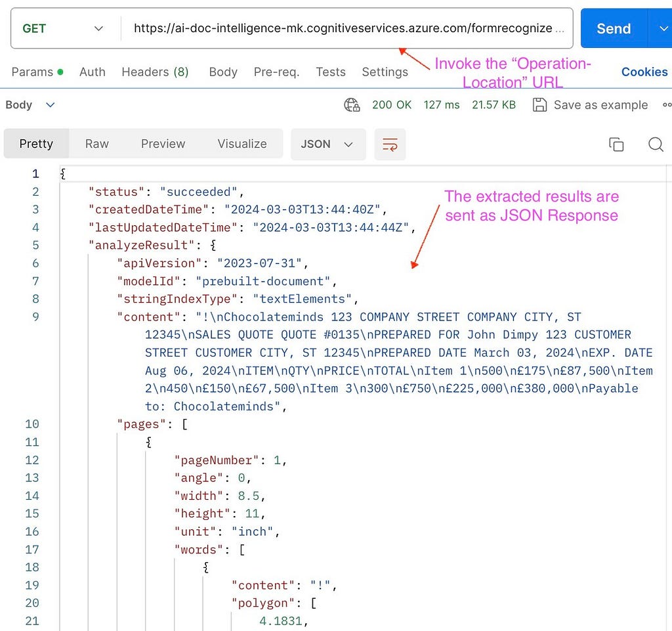The width and height of the screenshot is (672, 631).
Task: Open the request Settings tab
Action: [x=385, y=72]
